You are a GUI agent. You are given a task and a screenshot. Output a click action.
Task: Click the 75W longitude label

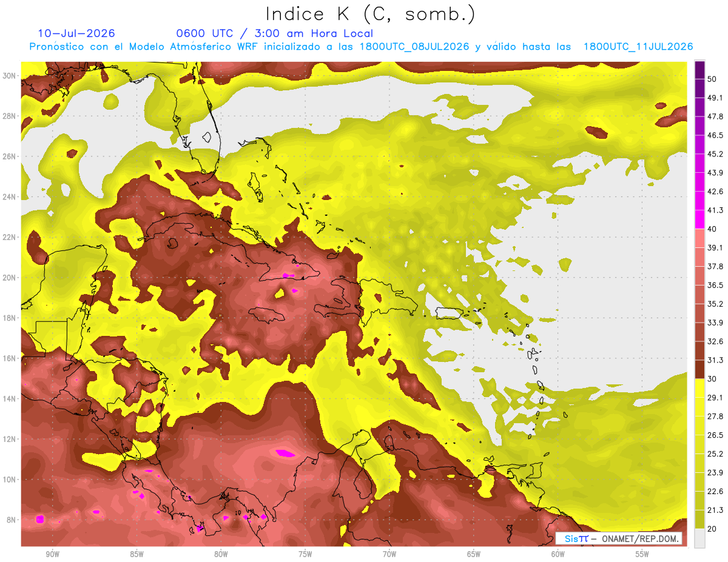(305, 554)
